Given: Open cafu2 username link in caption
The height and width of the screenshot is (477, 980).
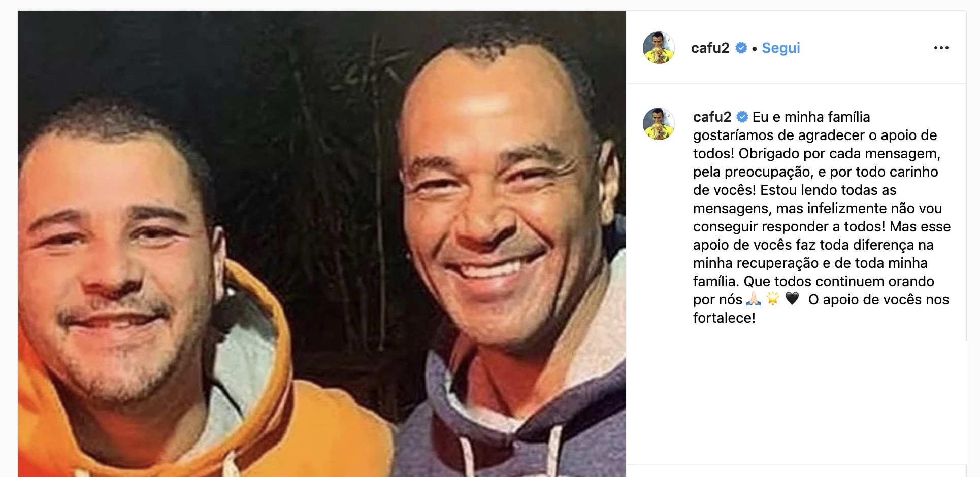Looking at the screenshot, I should click(712, 117).
